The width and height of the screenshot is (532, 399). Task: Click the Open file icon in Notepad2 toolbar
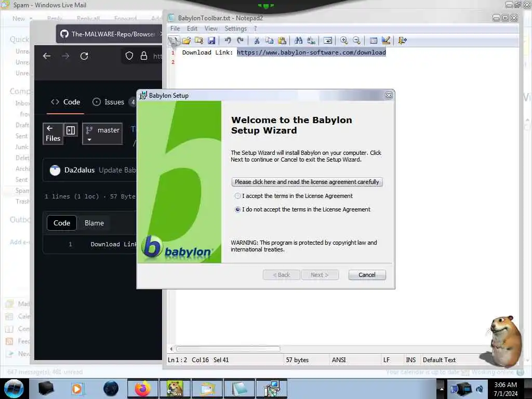click(187, 41)
